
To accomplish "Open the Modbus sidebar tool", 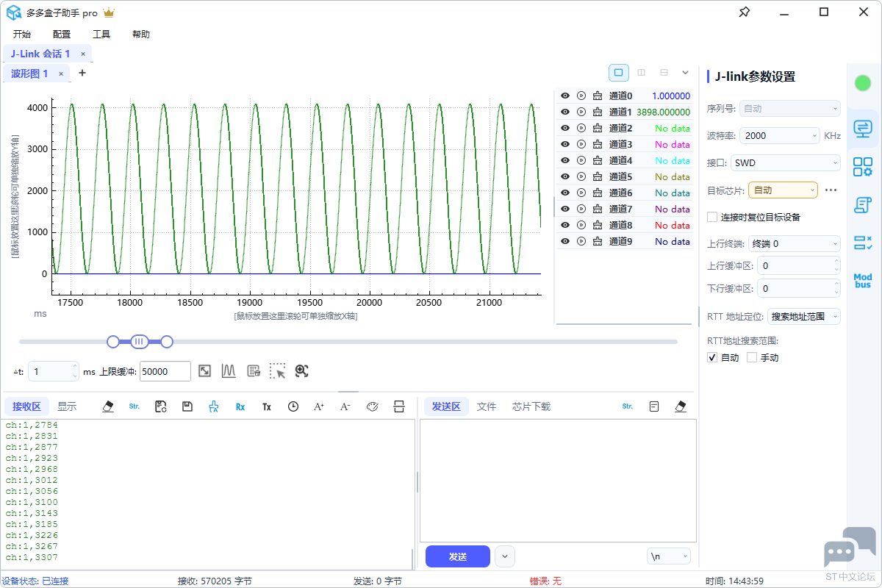I will pyautogui.click(x=863, y=281).
